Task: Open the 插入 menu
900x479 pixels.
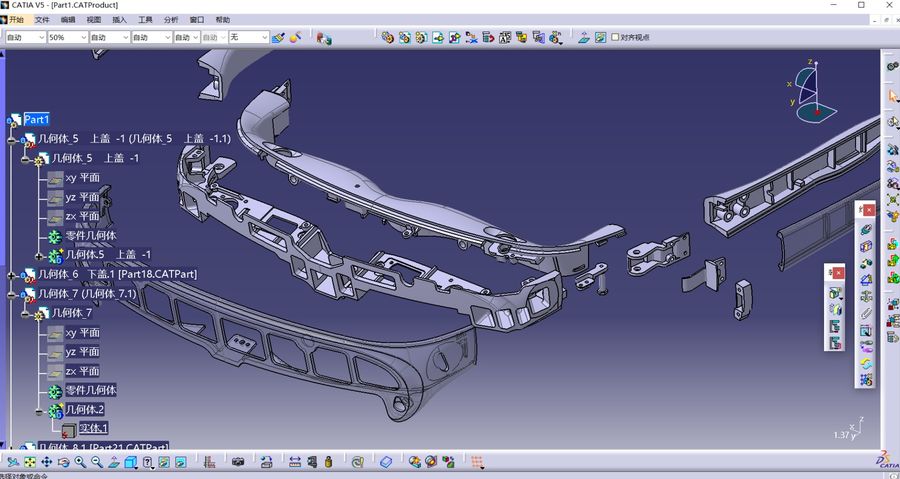Action: pyautogui.click(x=119, y=20)
